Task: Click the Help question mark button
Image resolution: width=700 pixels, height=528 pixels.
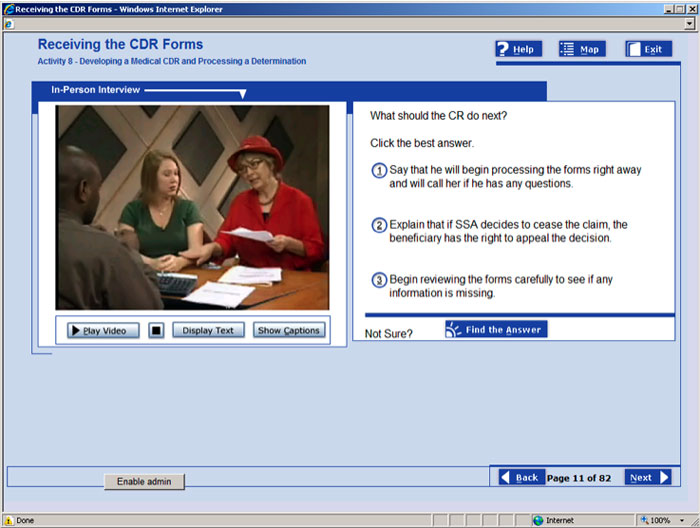Action: pyautogui.click(x=517, y=49)
